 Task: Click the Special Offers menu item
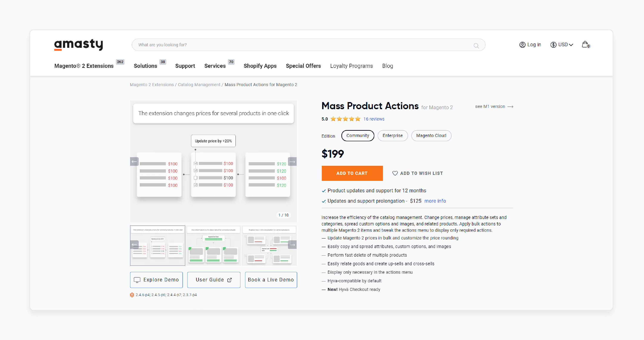pyautogui.click(x=303, y=66)
